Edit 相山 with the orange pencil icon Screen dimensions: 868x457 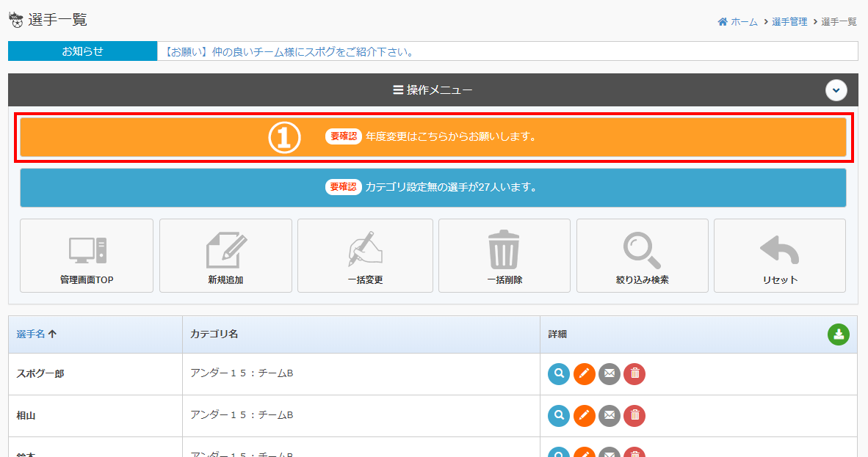[584, 416]
